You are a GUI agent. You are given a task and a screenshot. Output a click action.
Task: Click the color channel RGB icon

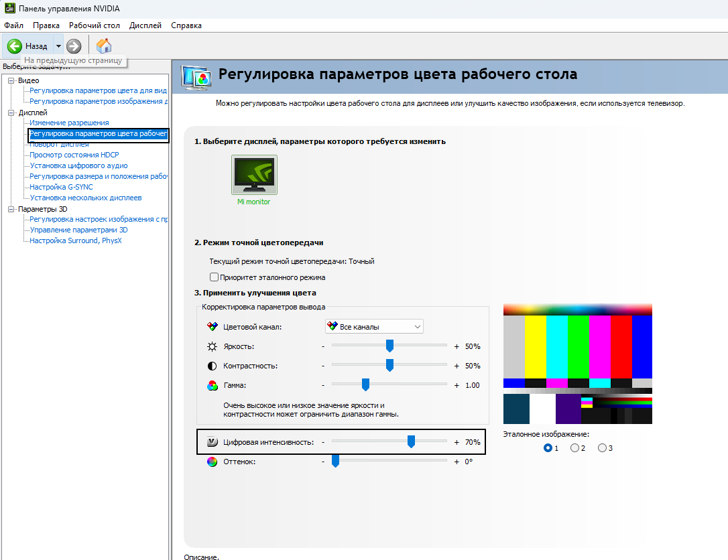click(x=213, y=327)
